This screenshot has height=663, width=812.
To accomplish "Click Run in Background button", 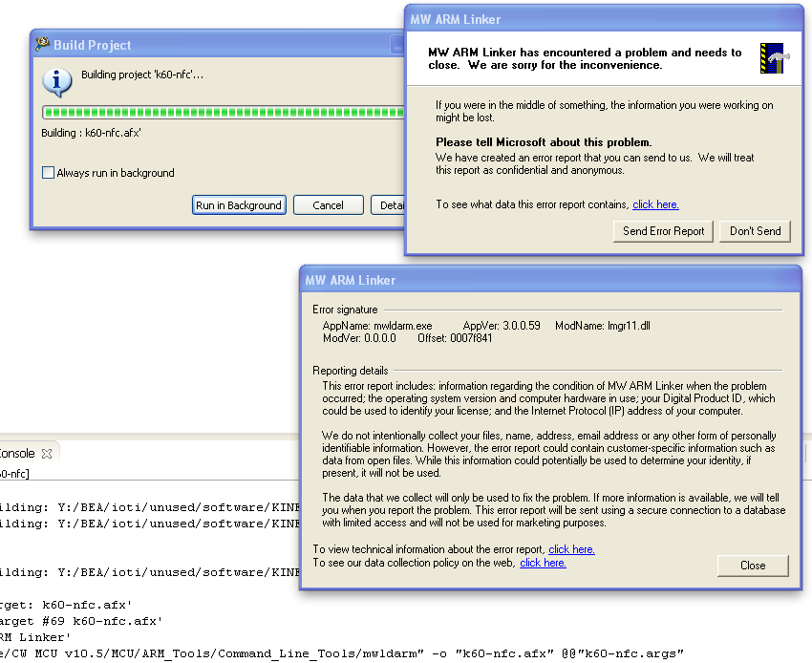I will 239,205.
